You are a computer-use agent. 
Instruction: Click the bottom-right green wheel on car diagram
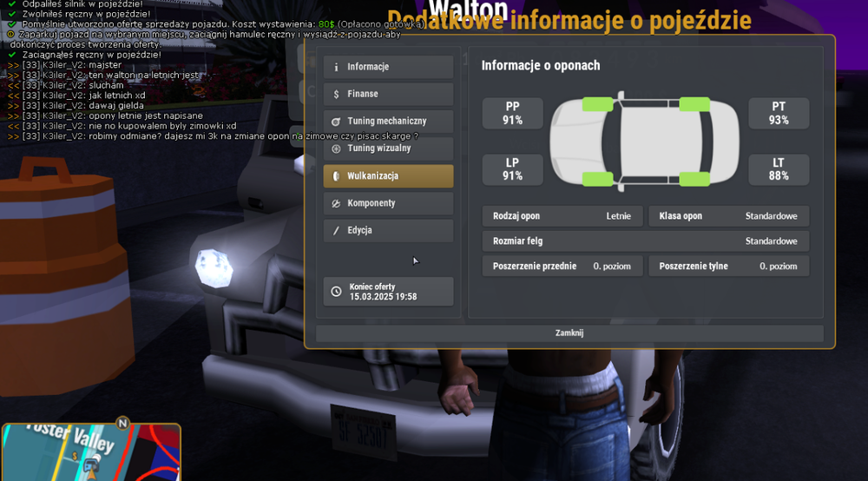[694, 179]
